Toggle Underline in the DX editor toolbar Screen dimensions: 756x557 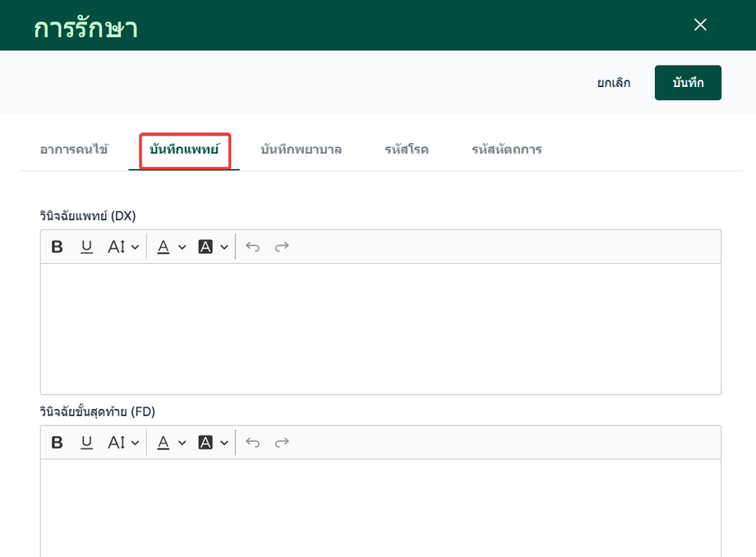coord(86,246)
